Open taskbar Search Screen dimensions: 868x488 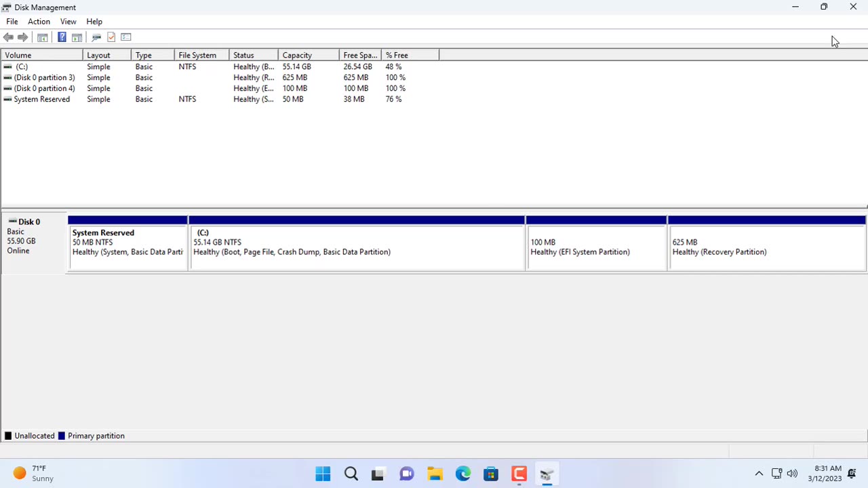[x=351, y=474]
